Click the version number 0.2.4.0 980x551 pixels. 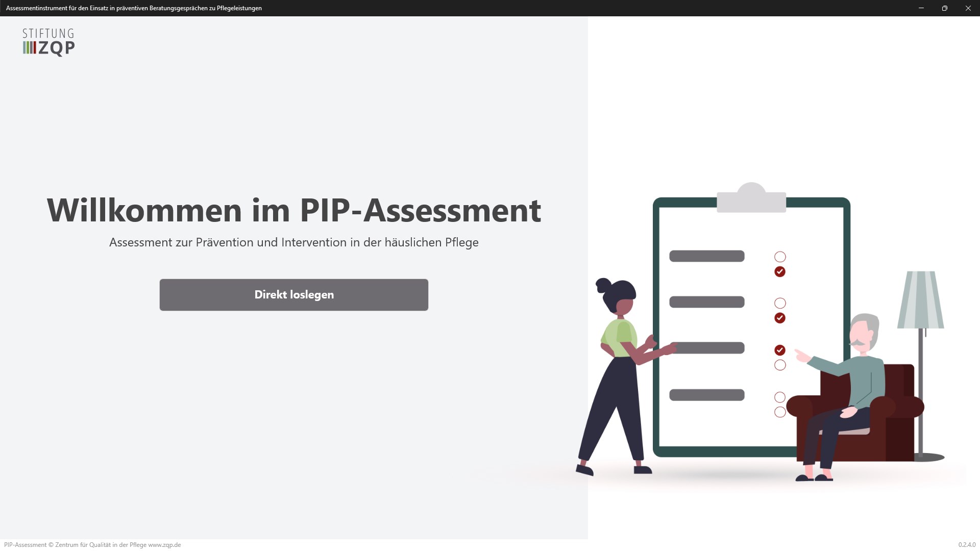966,545
